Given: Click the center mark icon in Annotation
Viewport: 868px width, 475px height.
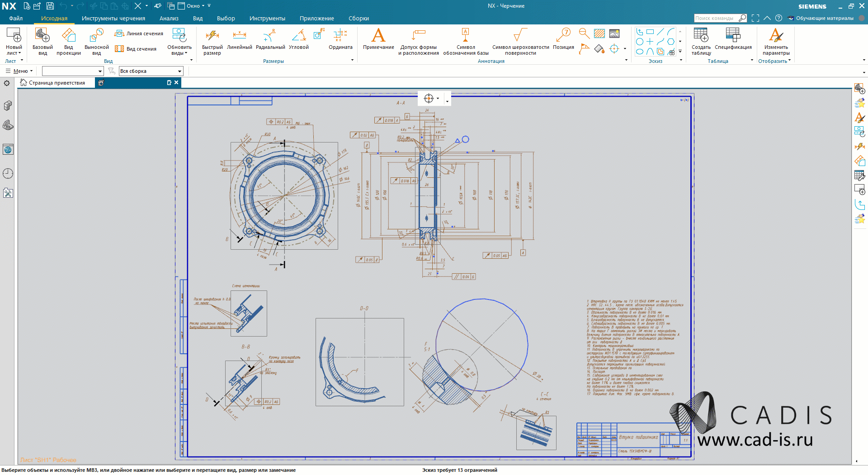Looking at the screenshot, I should 614,48.
